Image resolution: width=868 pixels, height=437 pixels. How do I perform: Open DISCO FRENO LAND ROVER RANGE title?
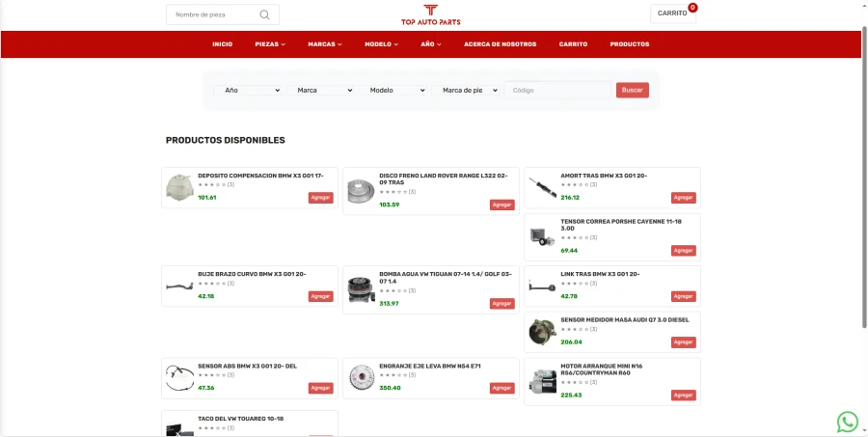444,178
